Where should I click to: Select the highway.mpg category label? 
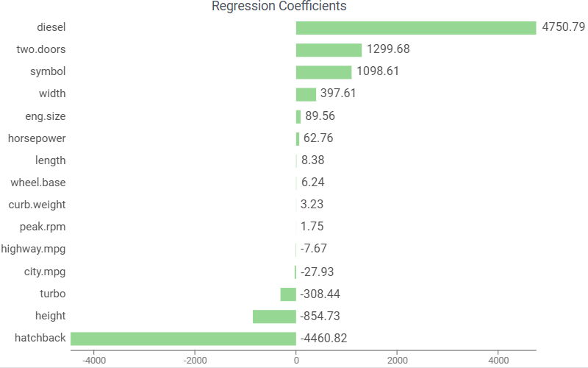34,250
